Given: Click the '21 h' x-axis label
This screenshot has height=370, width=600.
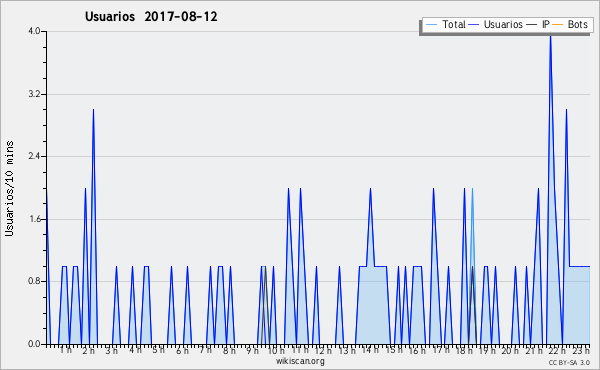Looking at the screenshot, I should click(x=534, y=350).
